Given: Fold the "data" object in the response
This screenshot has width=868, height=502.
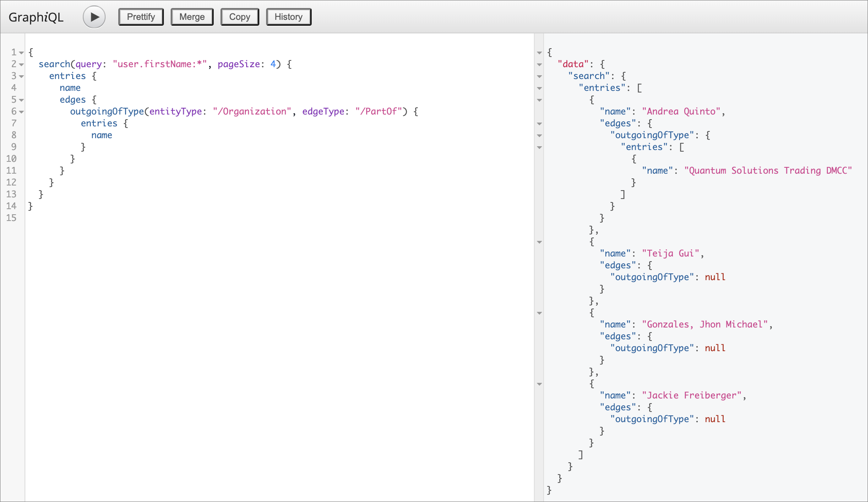Looking at the screenshot, I should (x=539, y=65).
